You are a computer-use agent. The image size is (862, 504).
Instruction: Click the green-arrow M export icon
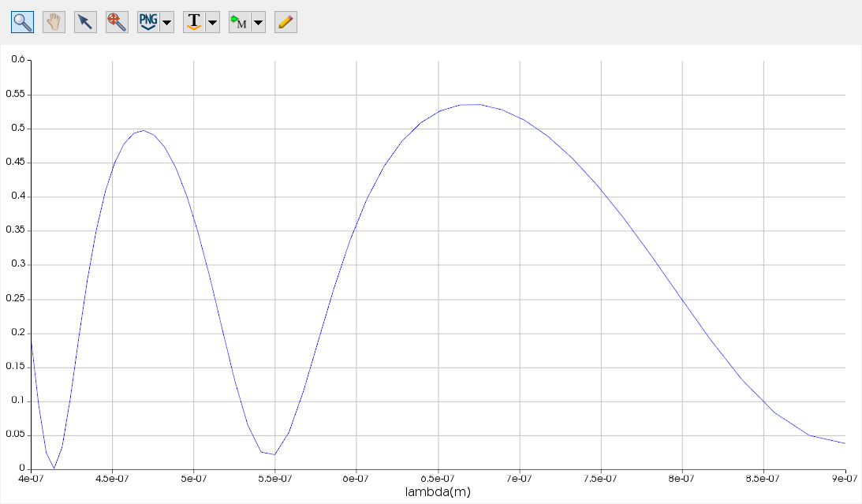pos(239,22)
